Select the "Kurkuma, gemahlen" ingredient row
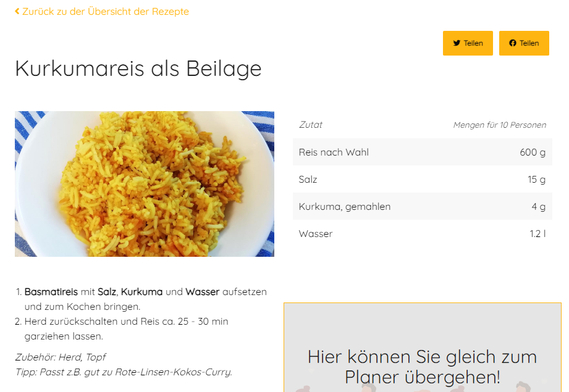This screenshot has height=392, width=569. click(345, 207)
